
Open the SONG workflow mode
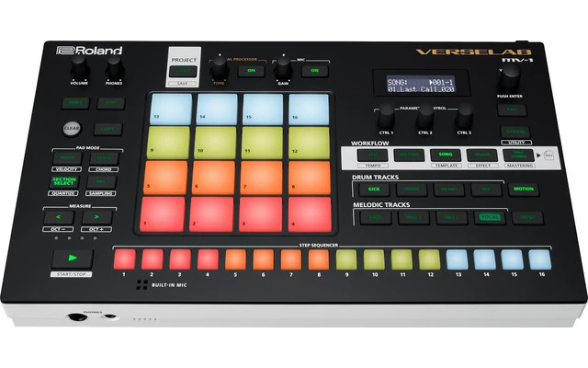(x=446, y=155)
